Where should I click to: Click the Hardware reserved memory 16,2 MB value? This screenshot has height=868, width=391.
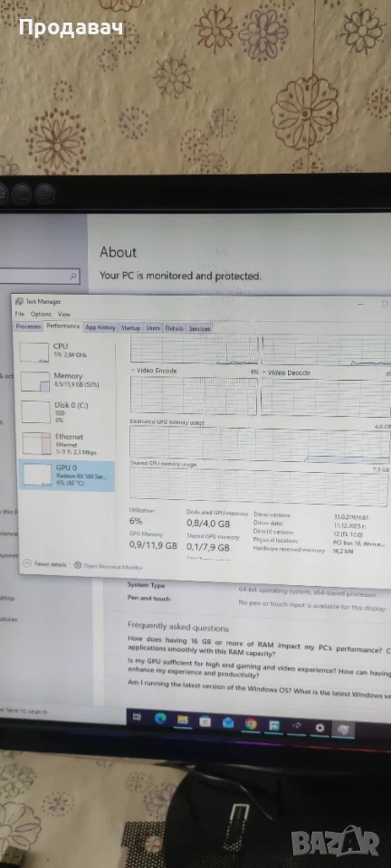[x=343, y=551]
